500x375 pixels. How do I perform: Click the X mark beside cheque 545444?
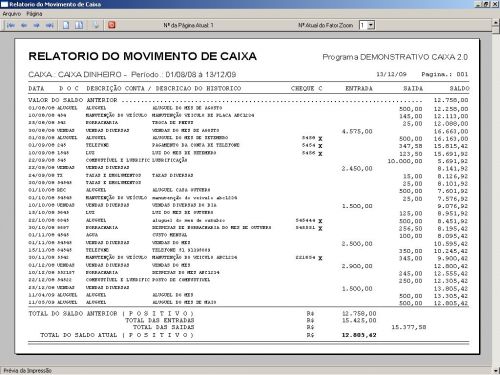[320, 221]
